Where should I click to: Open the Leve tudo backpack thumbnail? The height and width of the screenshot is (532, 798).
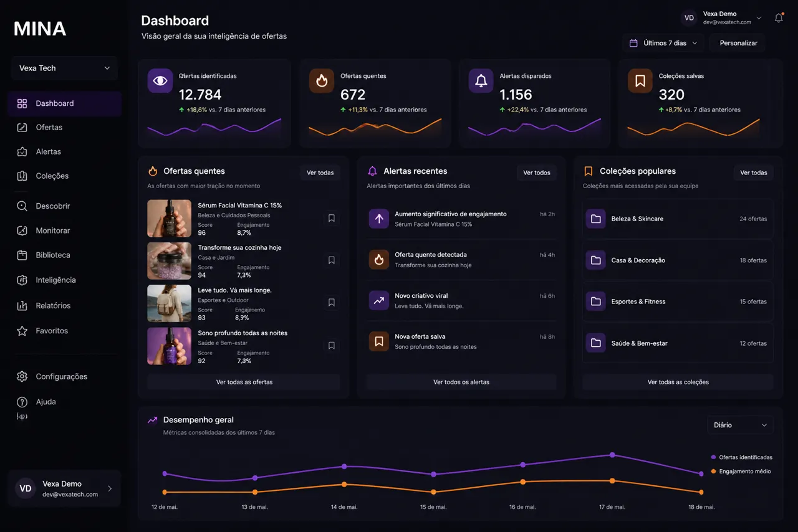pos(170,303)
